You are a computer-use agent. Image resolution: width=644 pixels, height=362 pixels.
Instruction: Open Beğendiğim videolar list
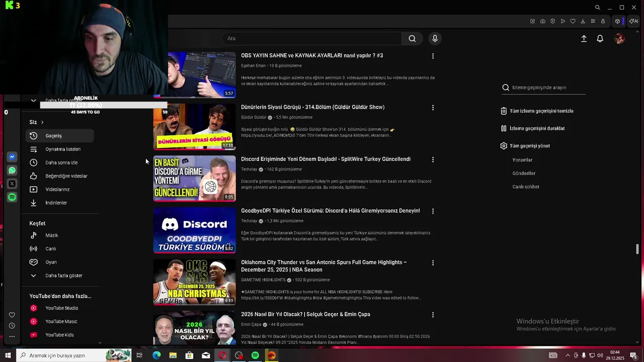[x=59, y=176]
